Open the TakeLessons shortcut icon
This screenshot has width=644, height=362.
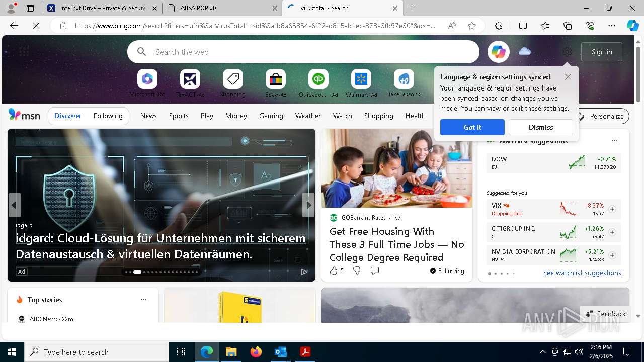pyautogui.click(x=404, y=79)
